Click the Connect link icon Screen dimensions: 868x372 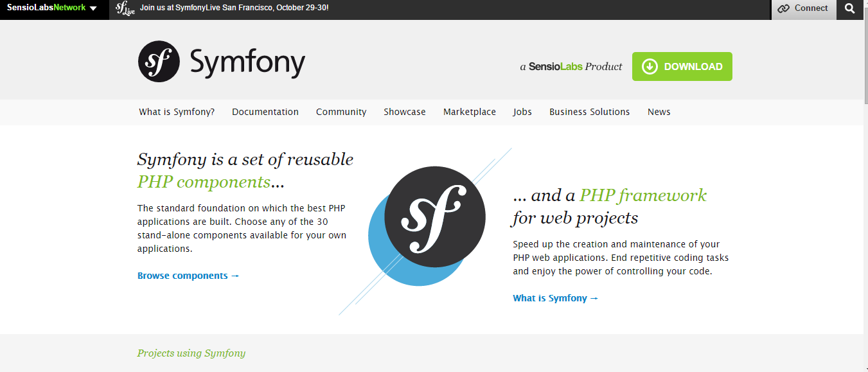[x=784, y=8]
